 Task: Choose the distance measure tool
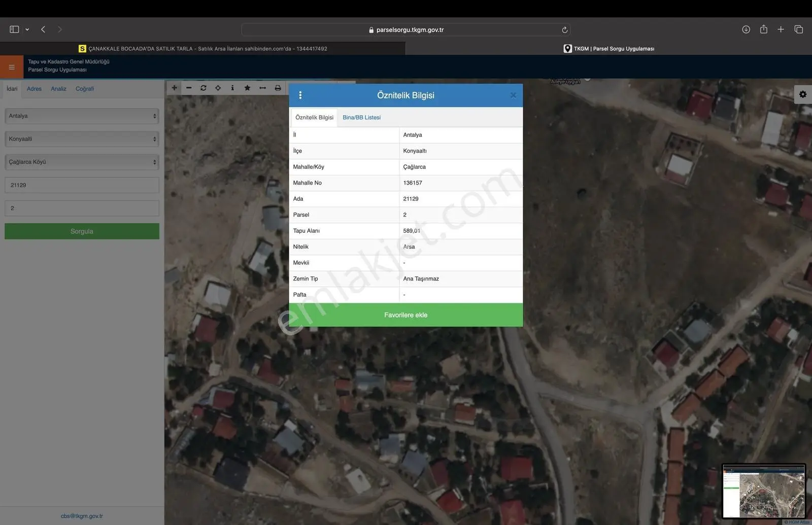262,88
